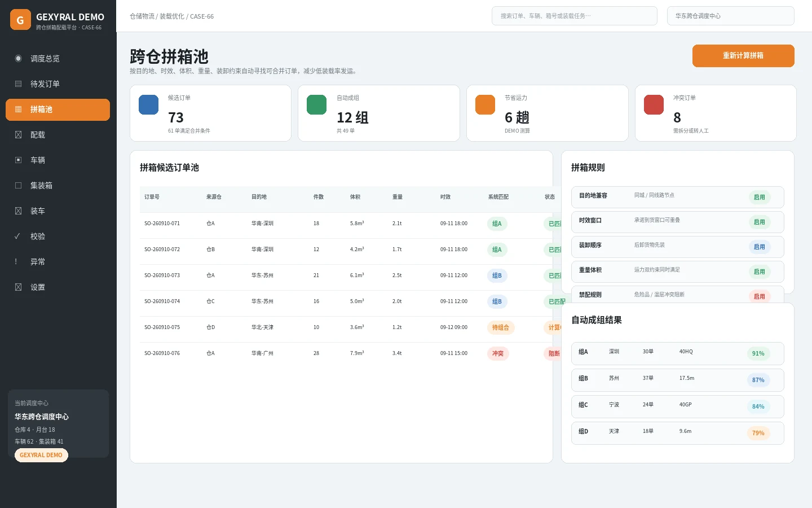
Task: Click 华北-天津 destination cell
Action: click(x=262, y=327)
